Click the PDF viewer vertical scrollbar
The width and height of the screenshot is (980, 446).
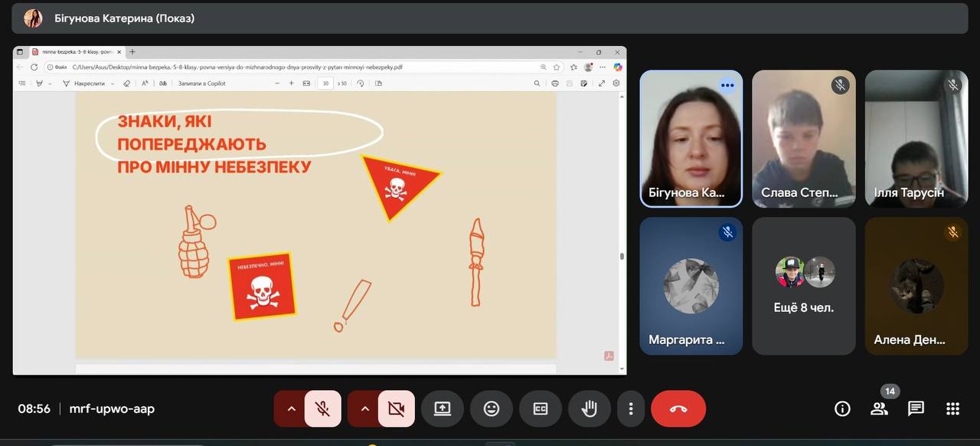click(622, 257)
